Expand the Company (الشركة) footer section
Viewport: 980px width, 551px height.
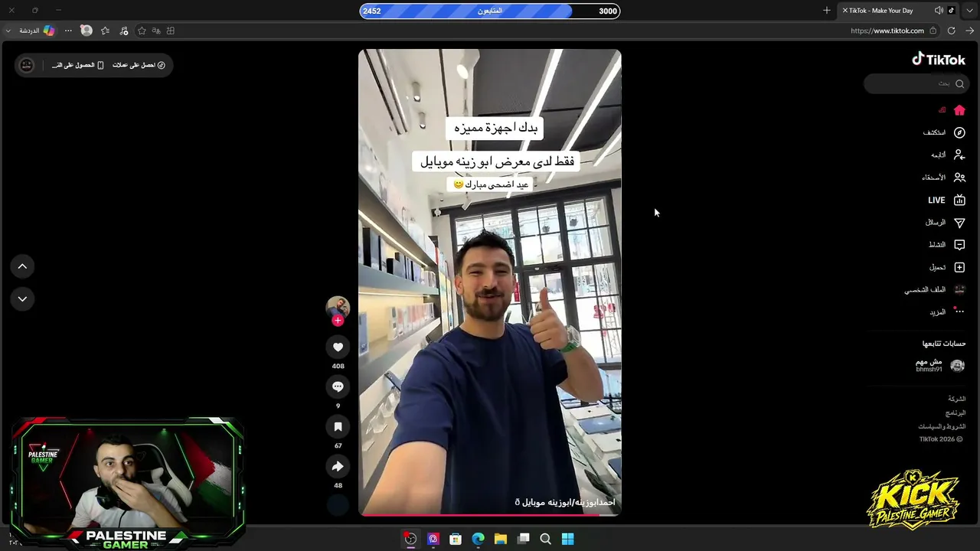click(x=957, y=399)
